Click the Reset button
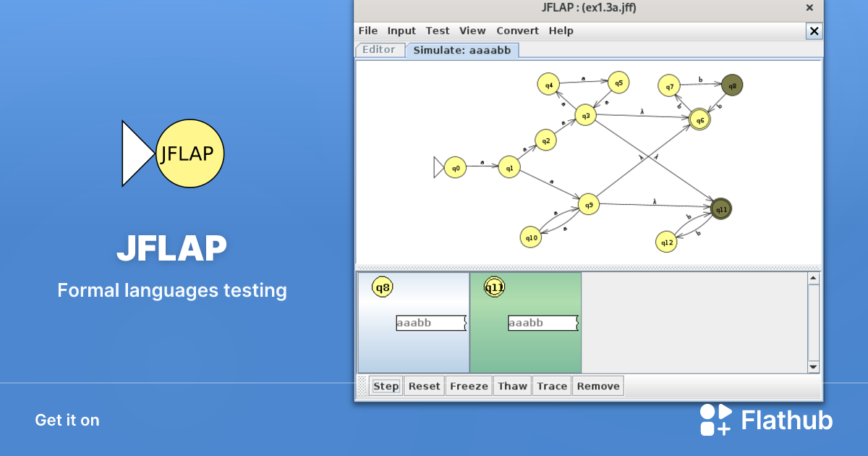 pos(424,386)
